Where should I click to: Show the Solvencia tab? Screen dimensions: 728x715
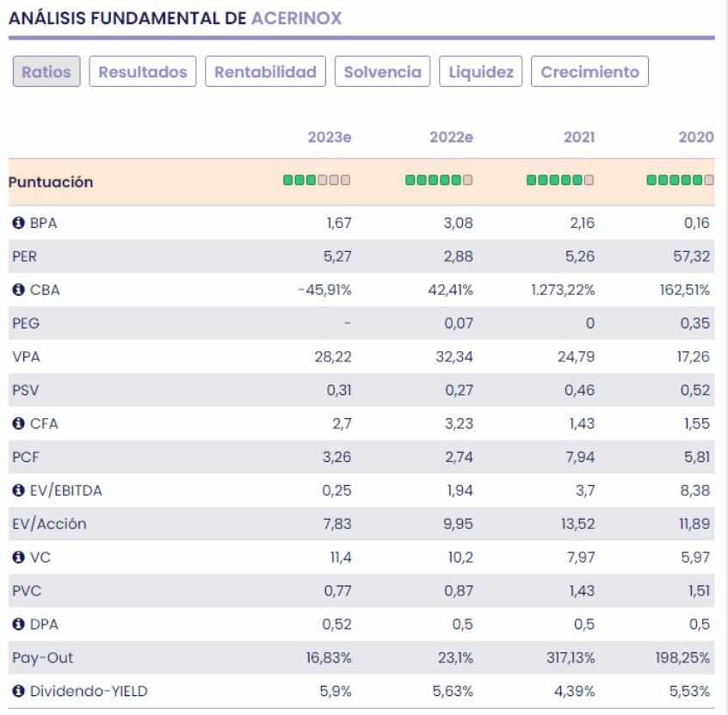click(383, 72)
